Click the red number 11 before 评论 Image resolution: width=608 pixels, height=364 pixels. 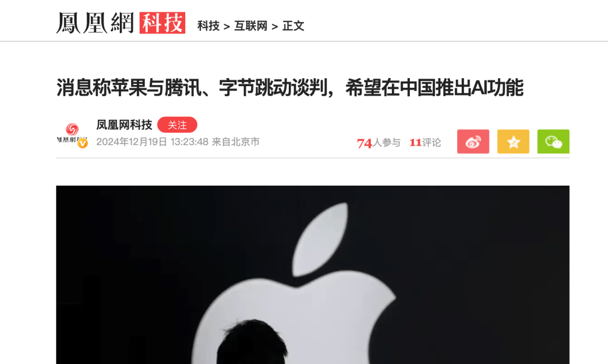coord(415,143)
